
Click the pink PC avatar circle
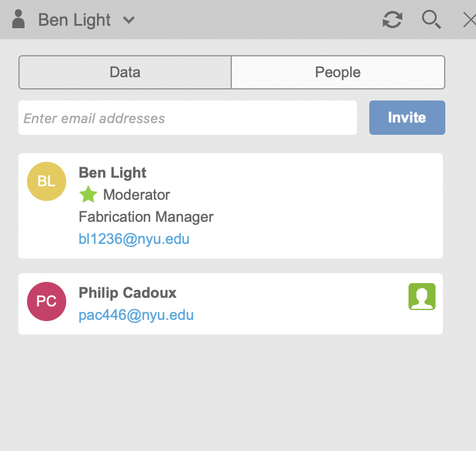click(x=47, y=301)
